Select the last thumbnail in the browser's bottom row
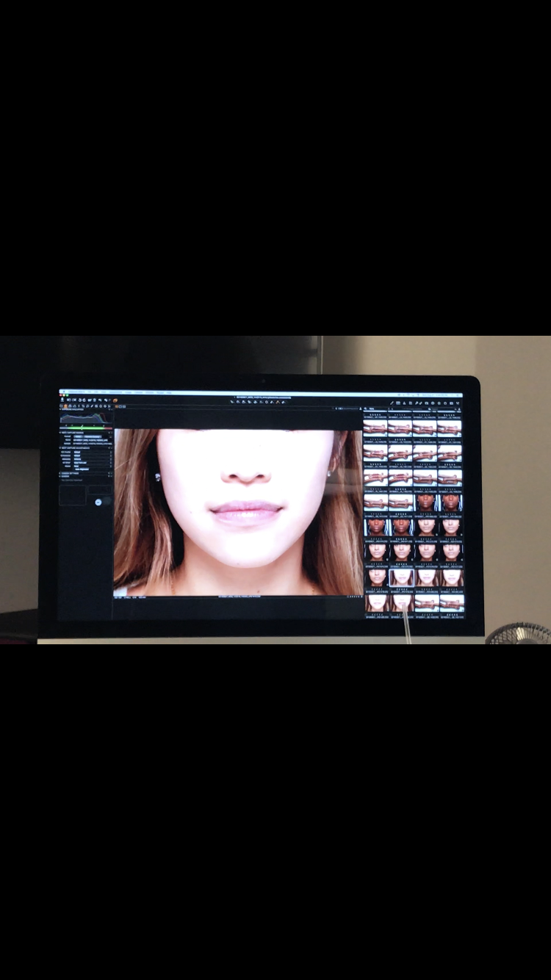 point(452,603)
